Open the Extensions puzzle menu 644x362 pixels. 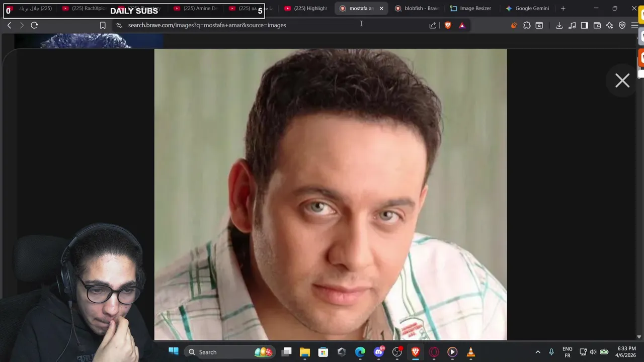[x=527, y=25]
